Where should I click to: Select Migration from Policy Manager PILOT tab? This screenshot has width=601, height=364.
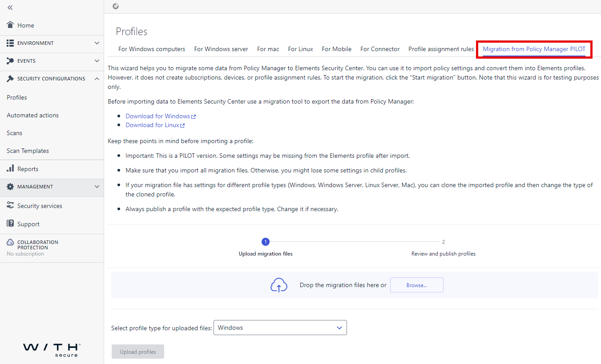pos(534,49)
